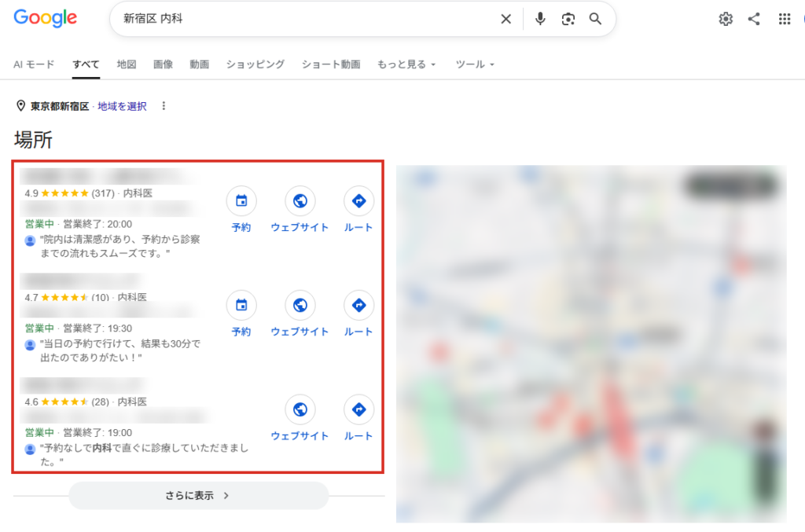Click the さらに表示 button
Viewport: 805px width, 532px height.
[199, 496]
